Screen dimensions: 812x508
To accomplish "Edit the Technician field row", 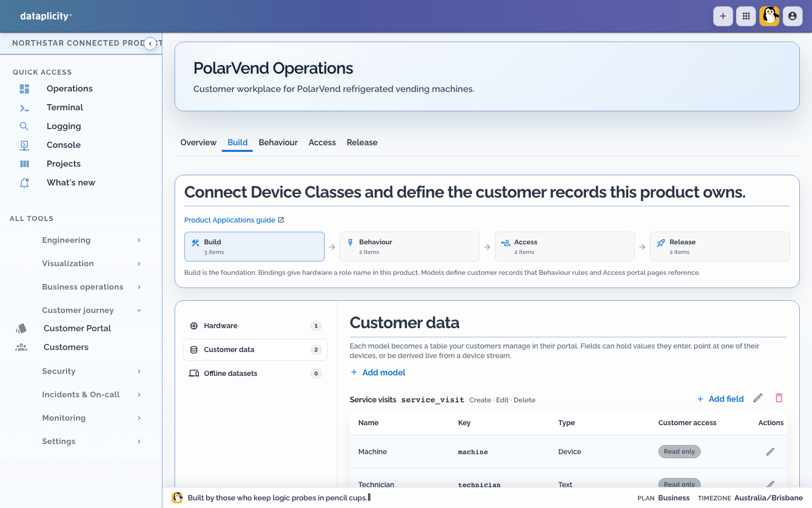I will (770, 484).
